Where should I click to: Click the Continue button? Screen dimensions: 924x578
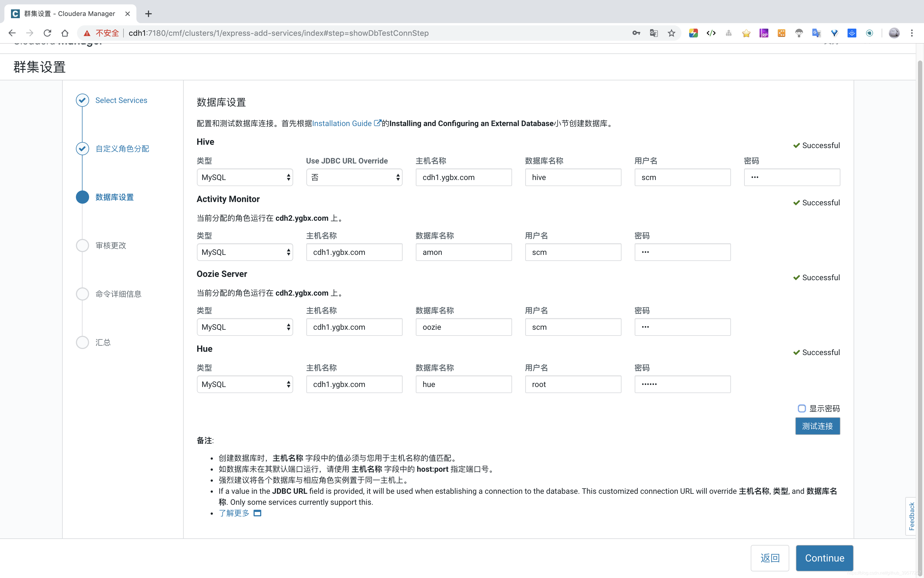pos(824,558)
